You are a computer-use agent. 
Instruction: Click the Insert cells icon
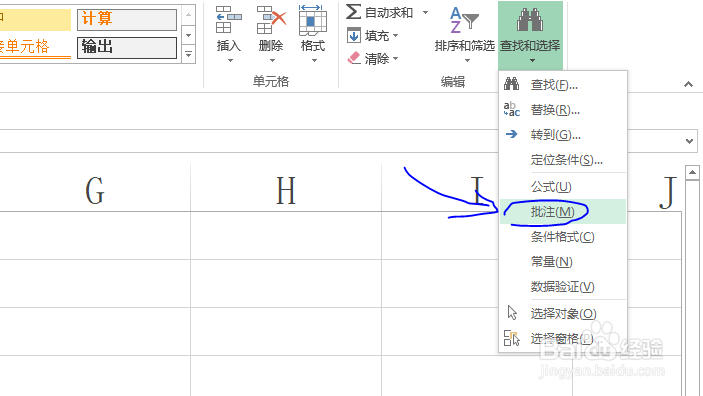229,20
